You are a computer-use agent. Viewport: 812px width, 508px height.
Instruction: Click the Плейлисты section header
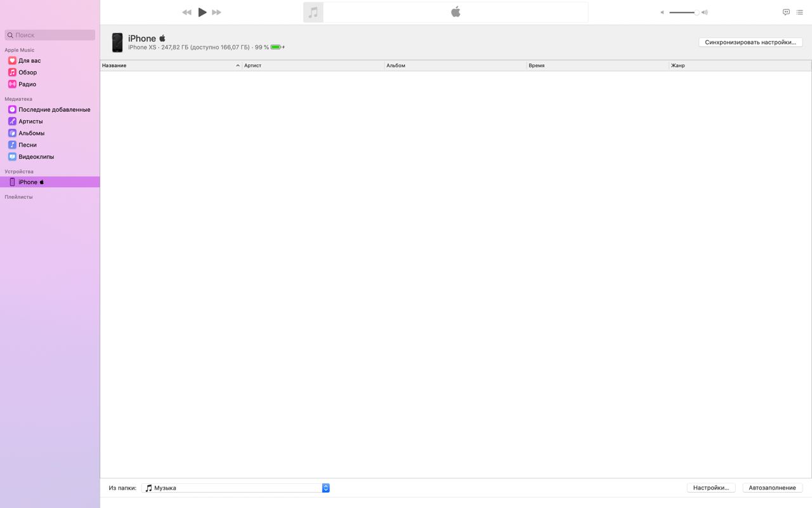tap(18, 197)
